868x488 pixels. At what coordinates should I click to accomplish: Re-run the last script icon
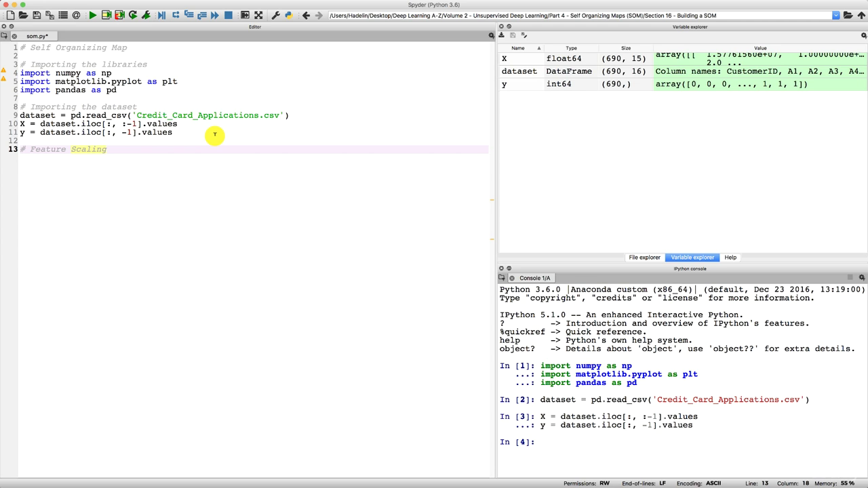[x=133, y=15]
